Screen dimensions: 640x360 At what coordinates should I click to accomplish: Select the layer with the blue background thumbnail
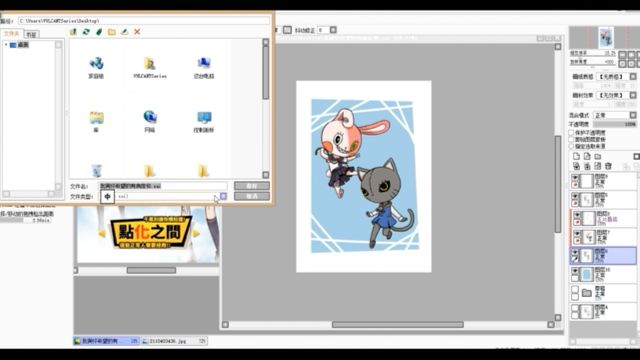[603, 274]
